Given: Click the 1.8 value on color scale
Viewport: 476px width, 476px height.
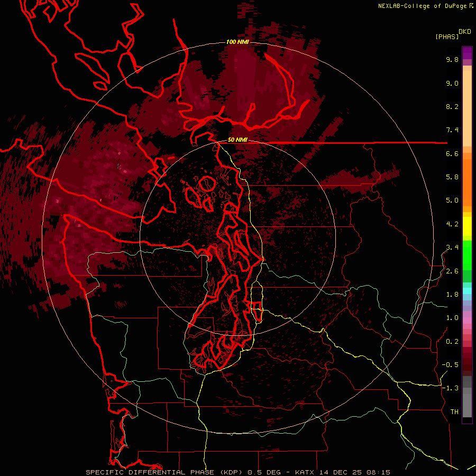Looking at the screenshot, I should [x=452, y=295].
